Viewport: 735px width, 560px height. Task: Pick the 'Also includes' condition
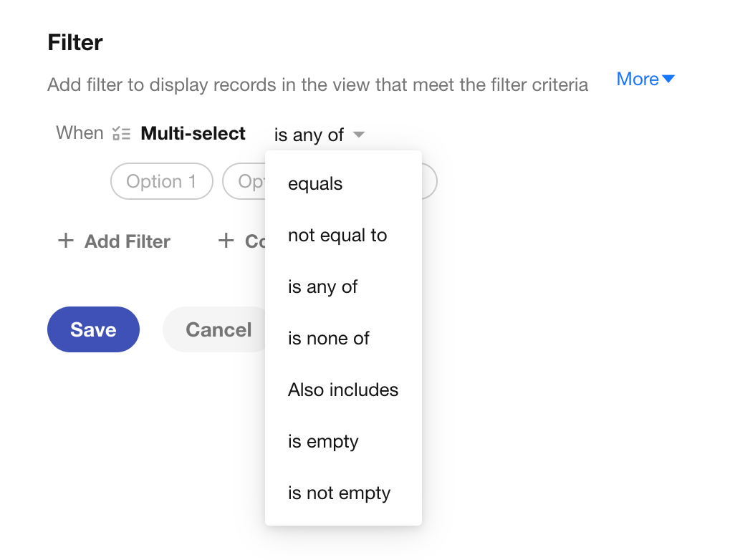(x=343, y=390)
